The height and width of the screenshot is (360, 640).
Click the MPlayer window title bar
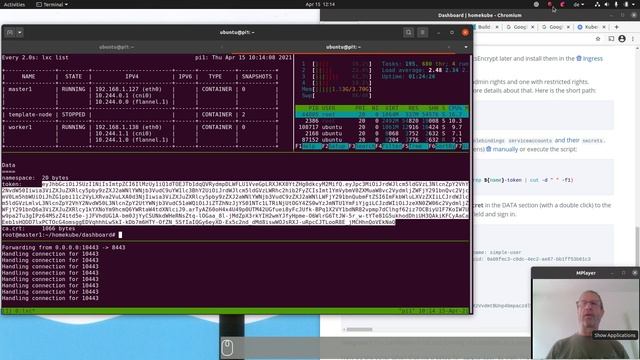coord(585,273)
